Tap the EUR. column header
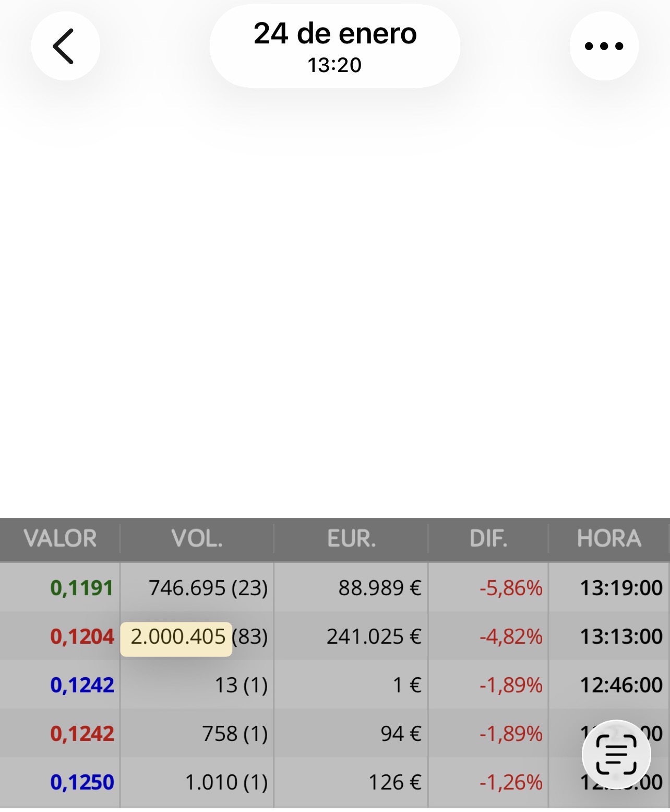The height and width of the screenshot is (812, 670). pos(351,538)
